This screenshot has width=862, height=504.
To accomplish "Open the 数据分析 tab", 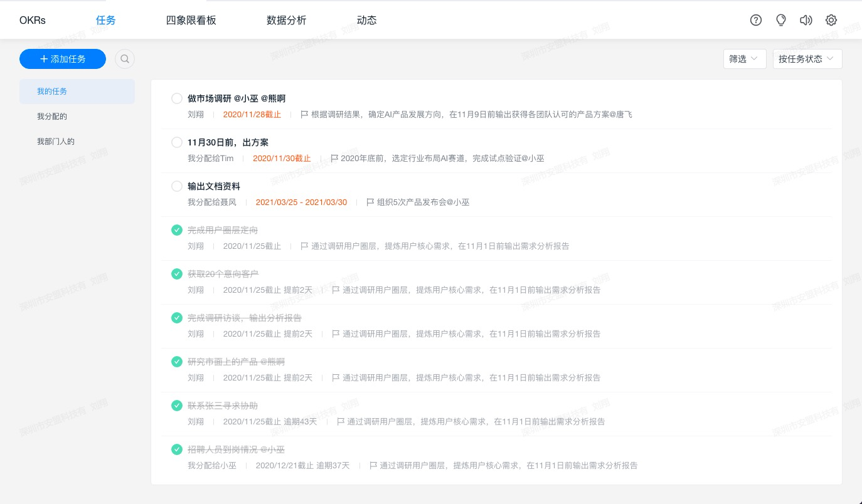I will pos(287,20).
